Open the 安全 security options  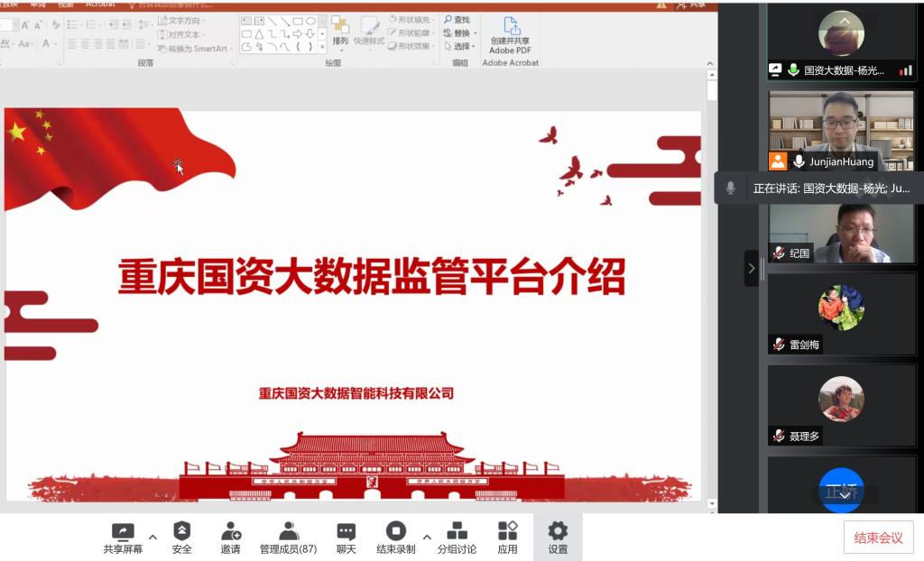click(181, 532)
